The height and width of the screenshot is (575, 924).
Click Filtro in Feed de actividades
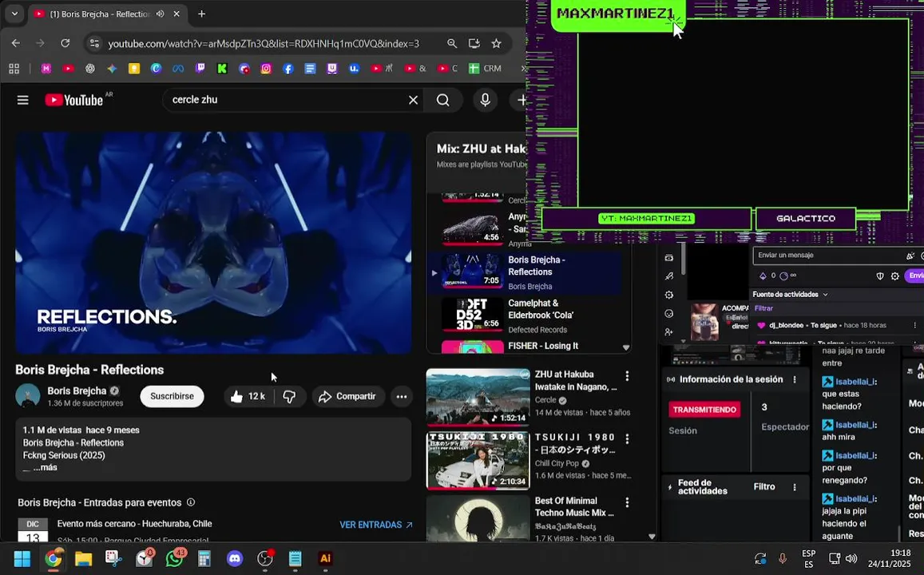click(x=764, y=486)
